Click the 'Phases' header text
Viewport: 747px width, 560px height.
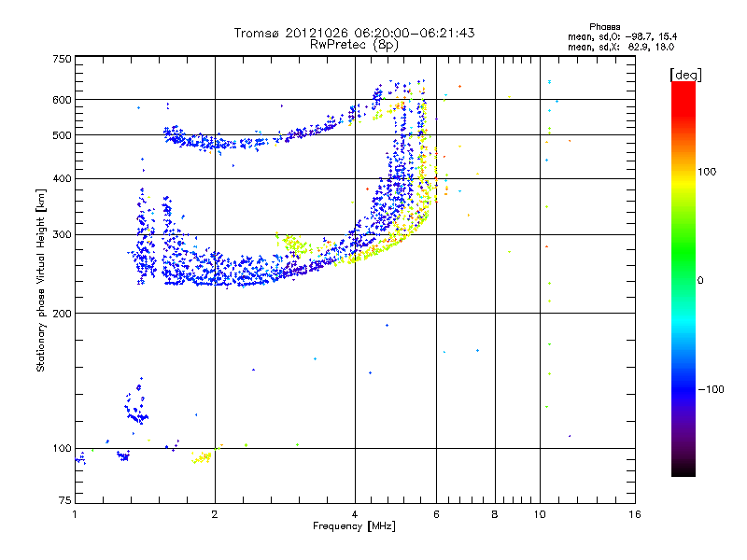coord(604,27)
